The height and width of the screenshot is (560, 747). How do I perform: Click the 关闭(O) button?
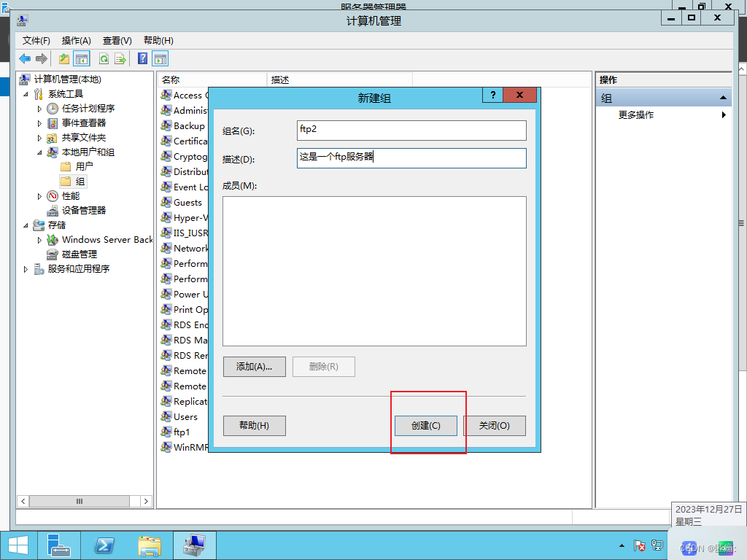point(495,426)
